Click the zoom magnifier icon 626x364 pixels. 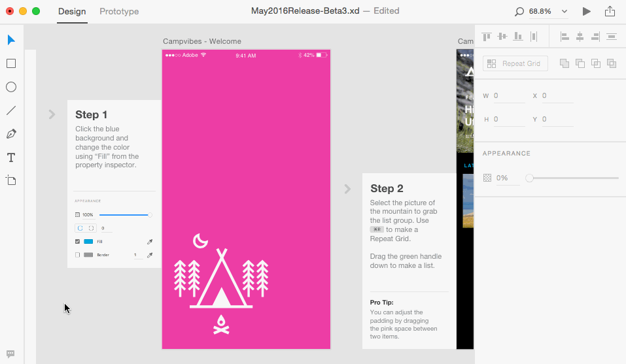pos(519,12)
